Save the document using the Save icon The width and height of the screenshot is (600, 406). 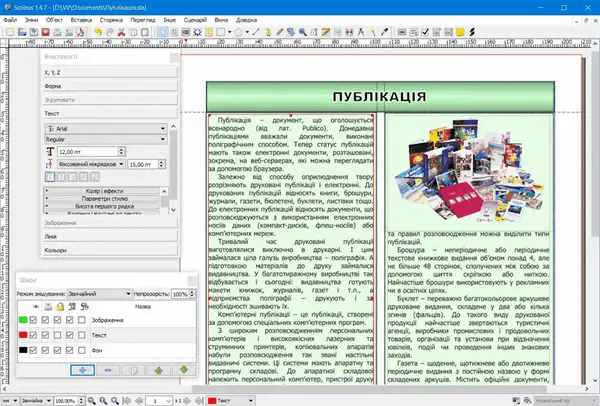point(34,32)
